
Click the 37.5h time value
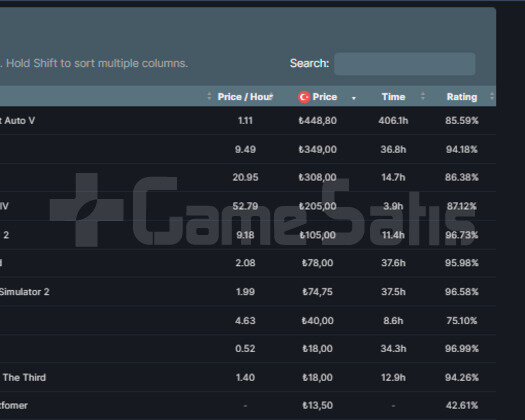tap(393, 292)
